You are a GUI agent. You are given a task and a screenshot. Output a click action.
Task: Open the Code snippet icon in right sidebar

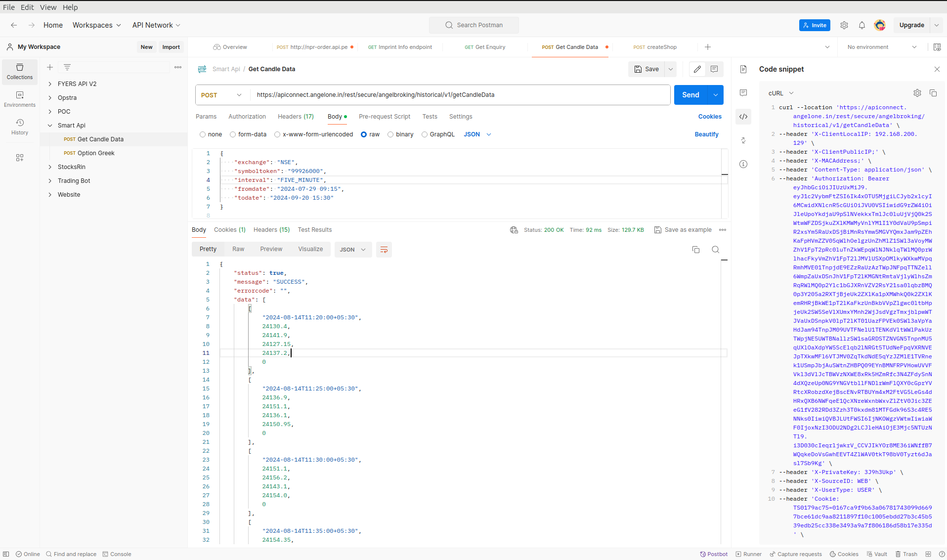[x=743, y=117]
